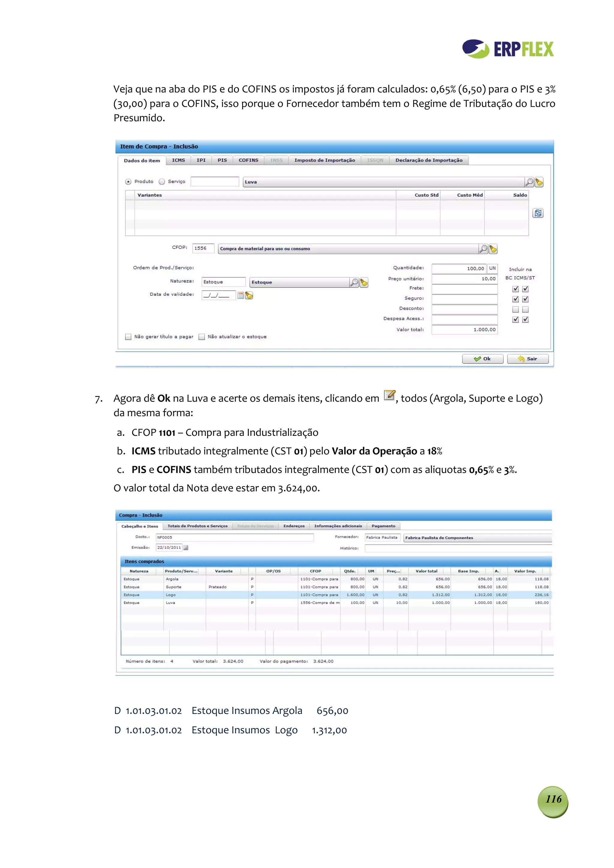Click the product search magnifier next to Luva
The height and width of the screenshot is (868, 614).
click(x=529, y=182)
